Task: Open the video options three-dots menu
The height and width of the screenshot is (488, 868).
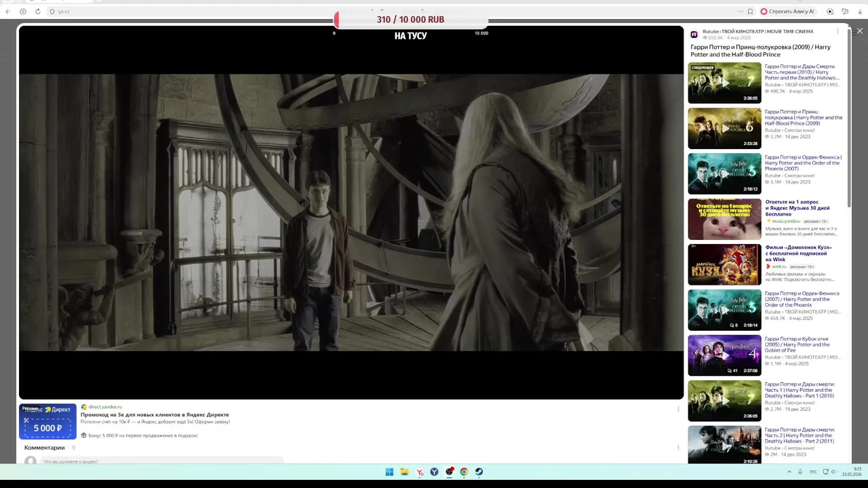Action: pos(837,31)
